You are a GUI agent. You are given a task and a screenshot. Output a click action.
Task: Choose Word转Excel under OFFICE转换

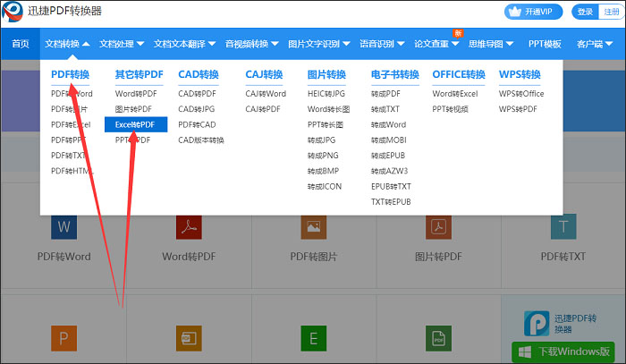coord(455,94)
